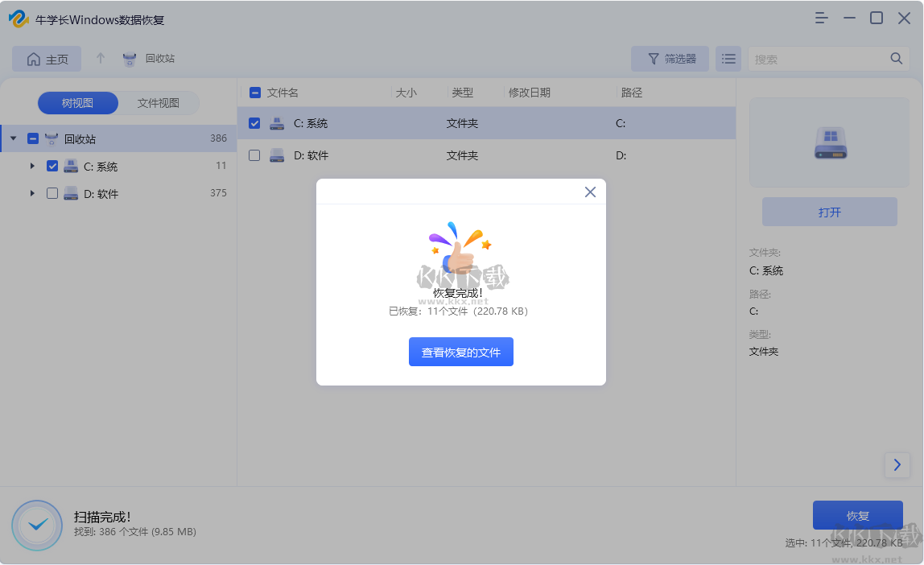The height and width of the screenshot is (565, 924).
Task: Click the magnifier search icon
Action: 897,58
